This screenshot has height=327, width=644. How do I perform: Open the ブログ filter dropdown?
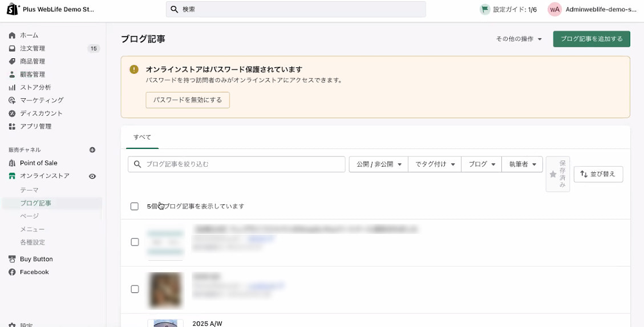click(x=482, y=164)
